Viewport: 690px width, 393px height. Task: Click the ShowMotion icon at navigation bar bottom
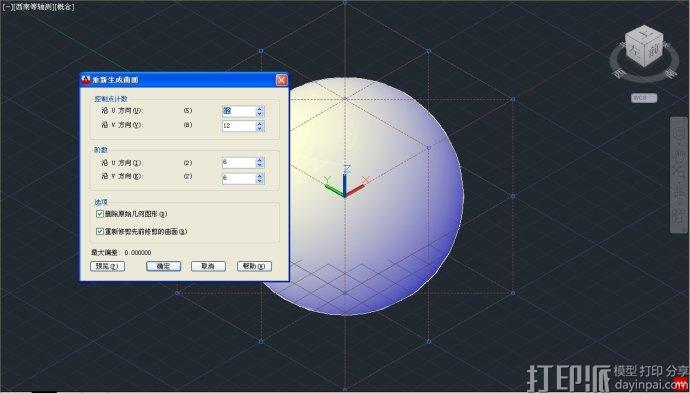[x=680, y=216]
